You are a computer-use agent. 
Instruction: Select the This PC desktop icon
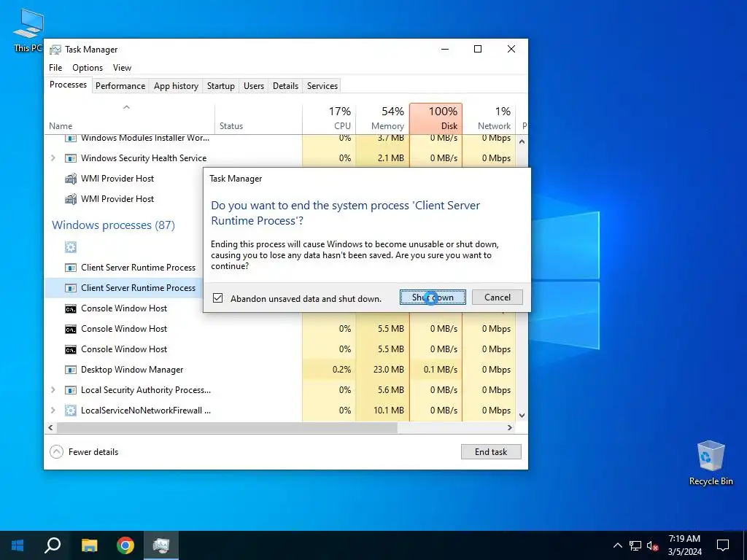point(28,31)
